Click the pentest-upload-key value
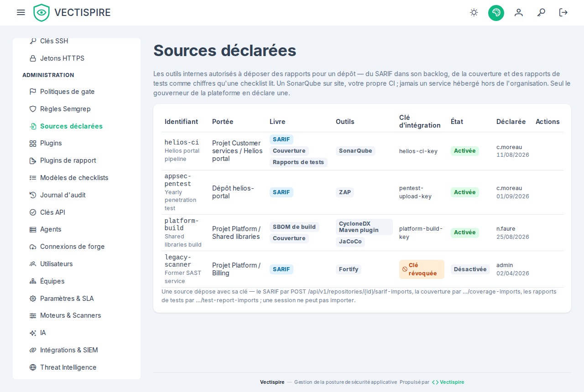 (415, 192)
